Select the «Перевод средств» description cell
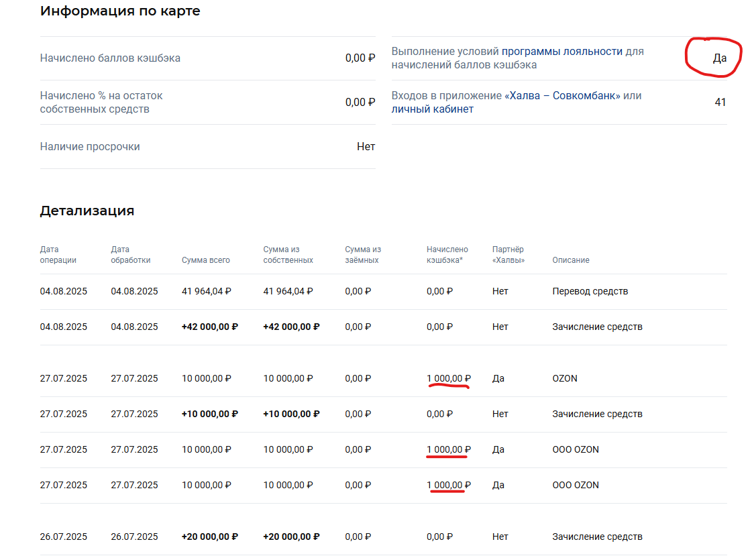This screenshot has width=750, height=560. click(x=590, y=292)
